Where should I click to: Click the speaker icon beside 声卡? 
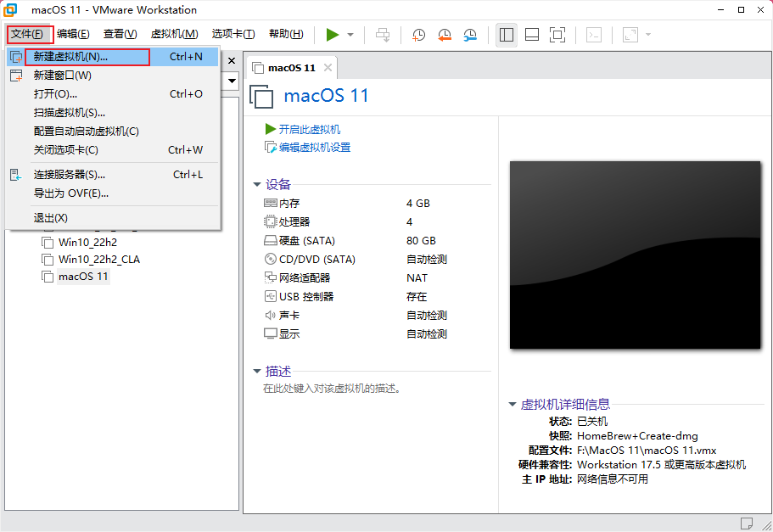270,316
